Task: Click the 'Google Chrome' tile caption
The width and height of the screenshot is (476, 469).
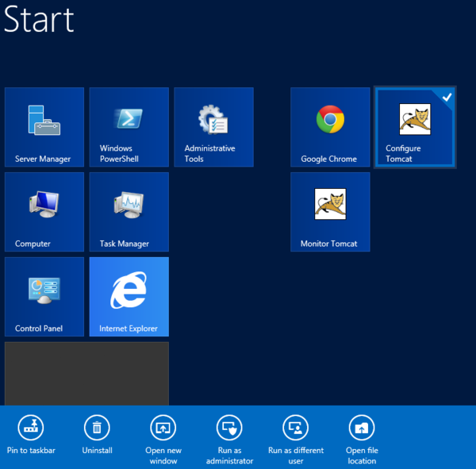Action: (x=328, y=159)
